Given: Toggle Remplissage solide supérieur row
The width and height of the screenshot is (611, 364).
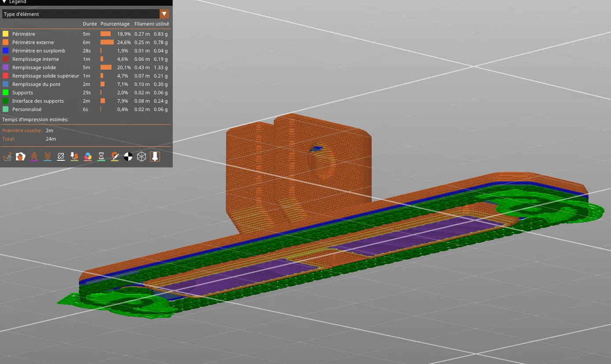Looking at the screenshot, I should [86, 76].
